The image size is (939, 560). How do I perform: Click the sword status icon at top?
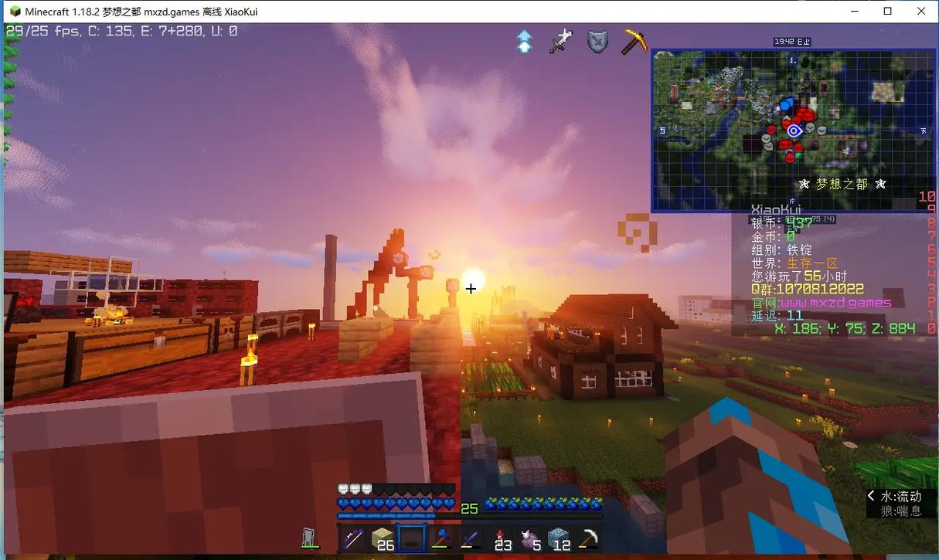pyautogui.click(x=561, y=41)
